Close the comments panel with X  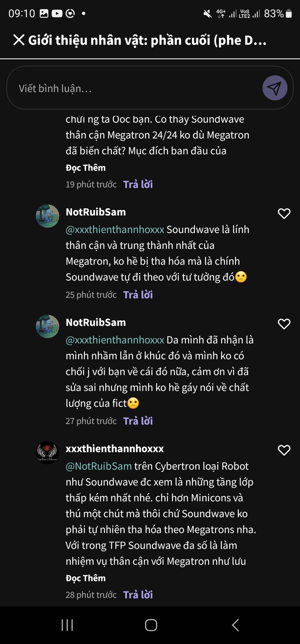(19, 40)
